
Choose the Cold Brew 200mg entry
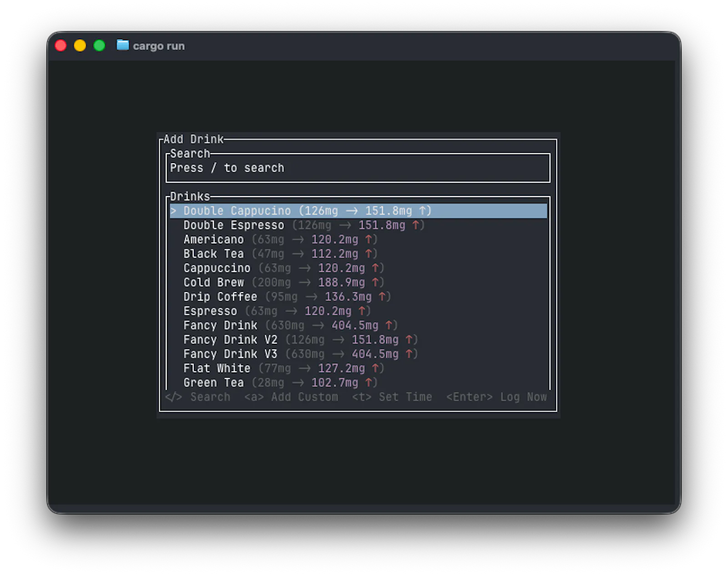pyautogui.click(x=358, y=282)
